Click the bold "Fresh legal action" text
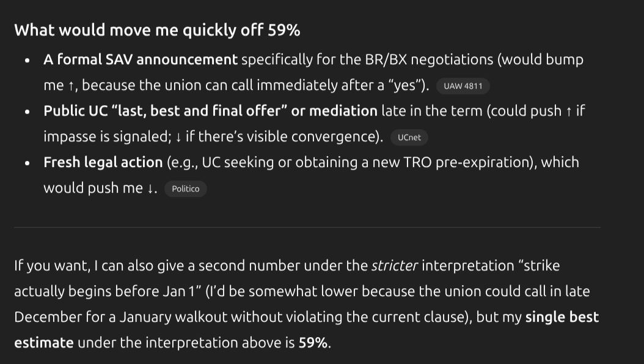The height and width of the screenshot is (364, 644). click(x=103, y=163)
